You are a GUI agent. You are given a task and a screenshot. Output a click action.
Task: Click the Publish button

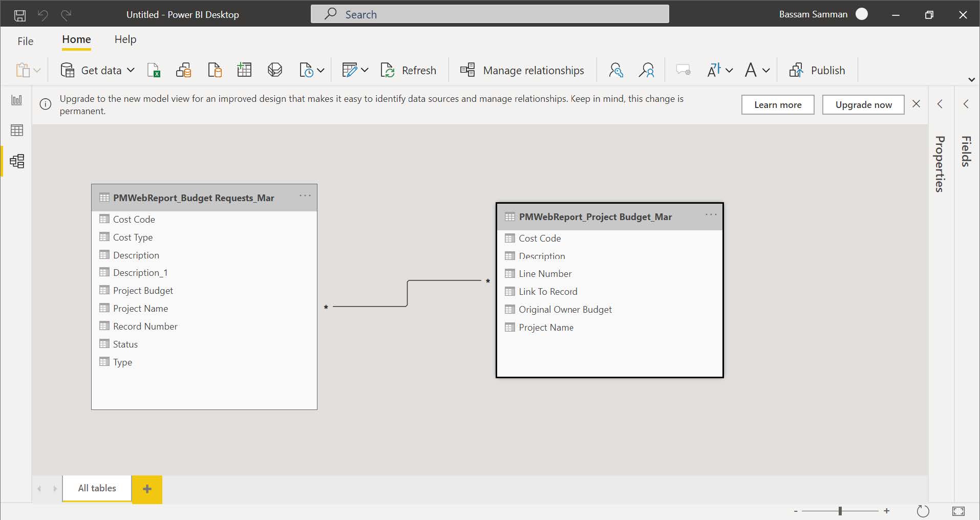point(817,70)
